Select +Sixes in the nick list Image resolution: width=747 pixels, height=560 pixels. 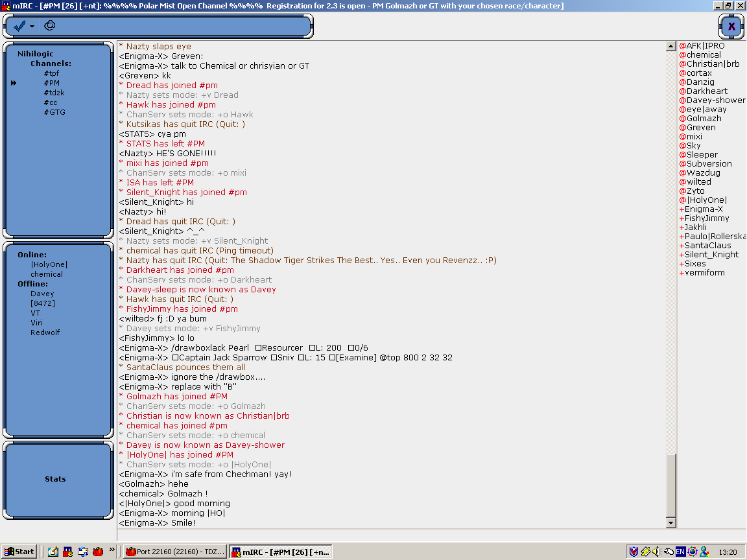pyautogui.click(x=693, y=263)
